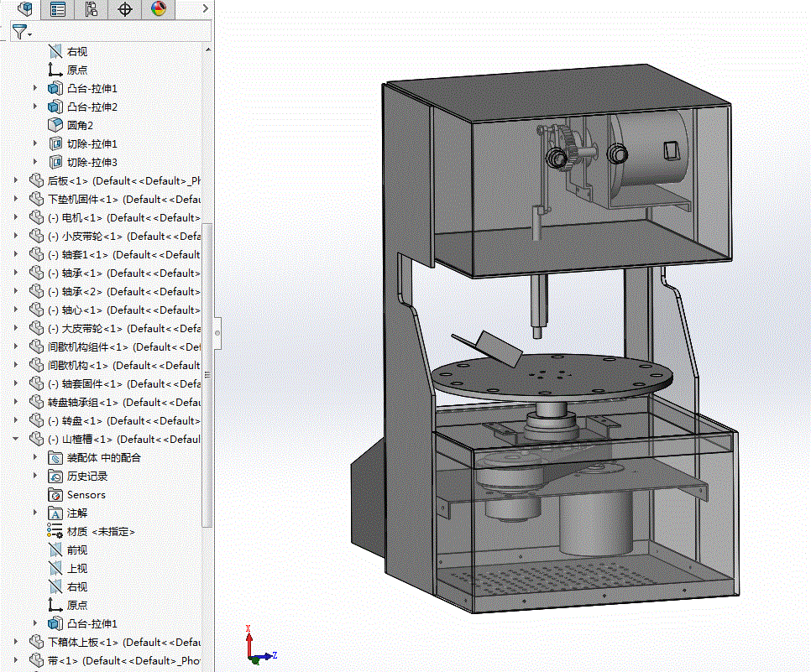Image resolution: width=811 pixels, height=672 pixels.
Task: Expand the 切除-拉伸3 feature node
Action: pyautogui.click(x=35, y=162)
